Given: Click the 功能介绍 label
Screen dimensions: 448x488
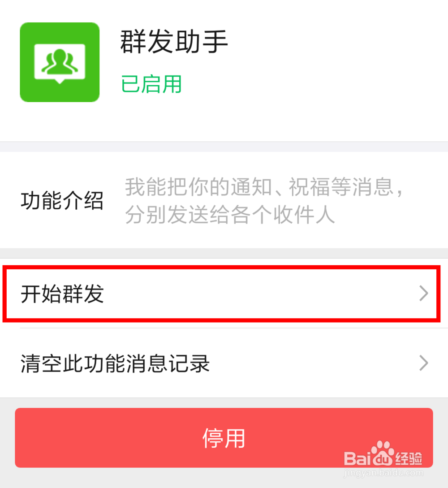Looking at the screenshot, I should pos(62,200).
